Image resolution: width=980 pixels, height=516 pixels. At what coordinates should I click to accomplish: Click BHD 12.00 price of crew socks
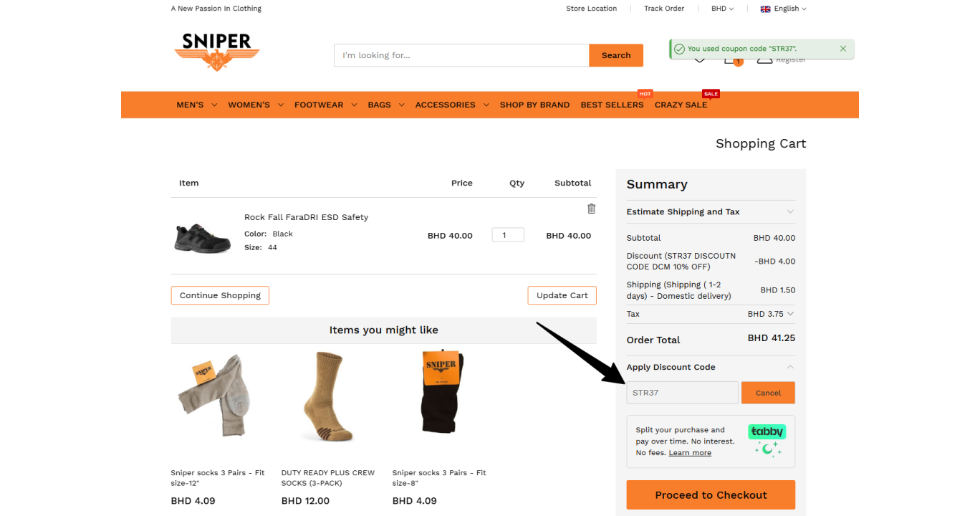(x=305, y=501)
